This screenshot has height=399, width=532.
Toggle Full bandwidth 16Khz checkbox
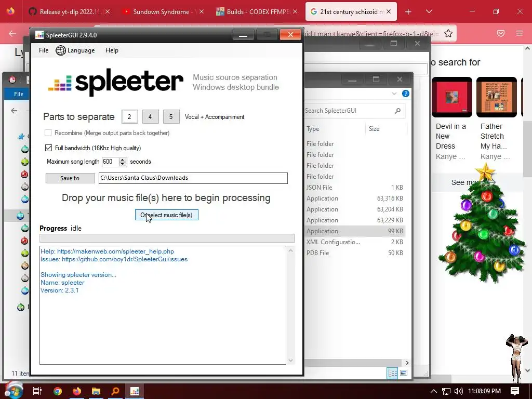click(48, 148)
